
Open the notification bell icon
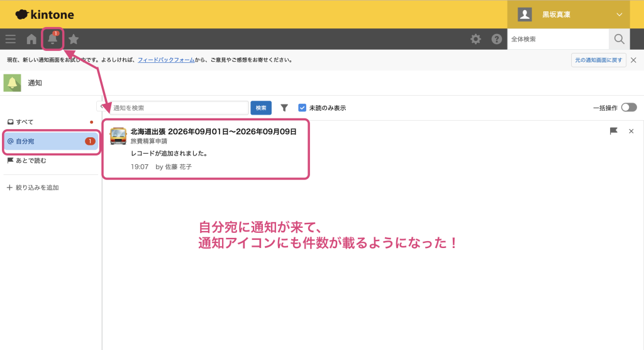pos(53,38)
